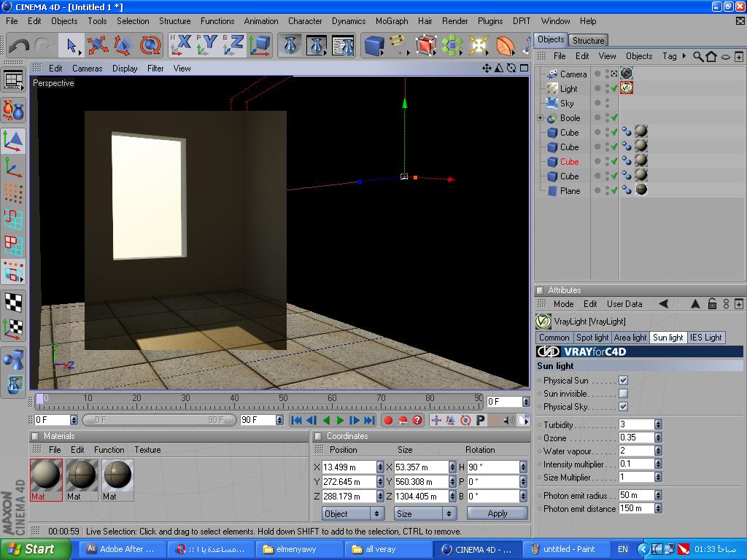Toggle the Camera object's visibility dot
The width and height of the screenshot is (747, 560).
tap(597, 74)
